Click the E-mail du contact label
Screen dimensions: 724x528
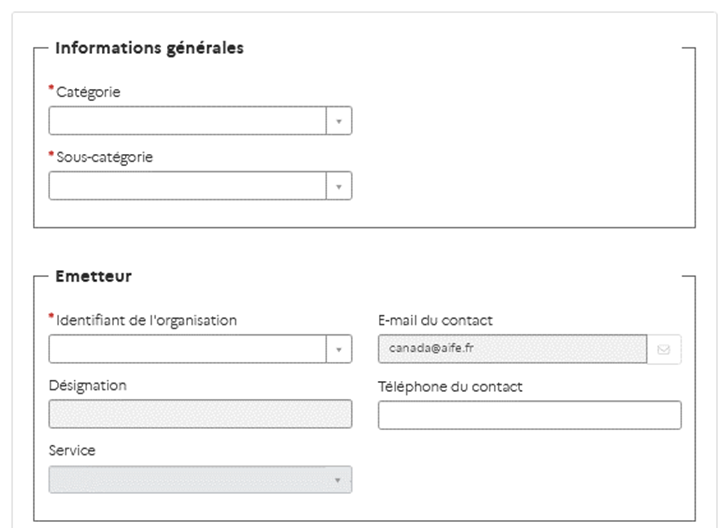tap(435, 321)
